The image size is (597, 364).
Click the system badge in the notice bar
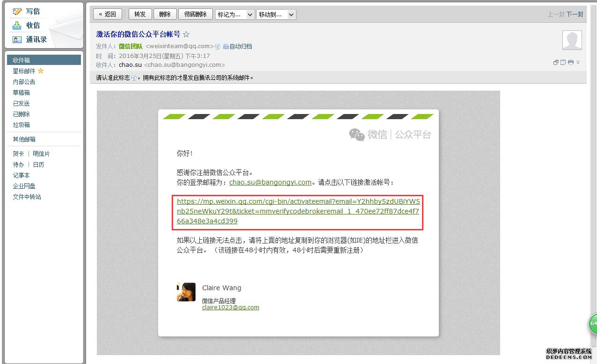click(134, 78)
